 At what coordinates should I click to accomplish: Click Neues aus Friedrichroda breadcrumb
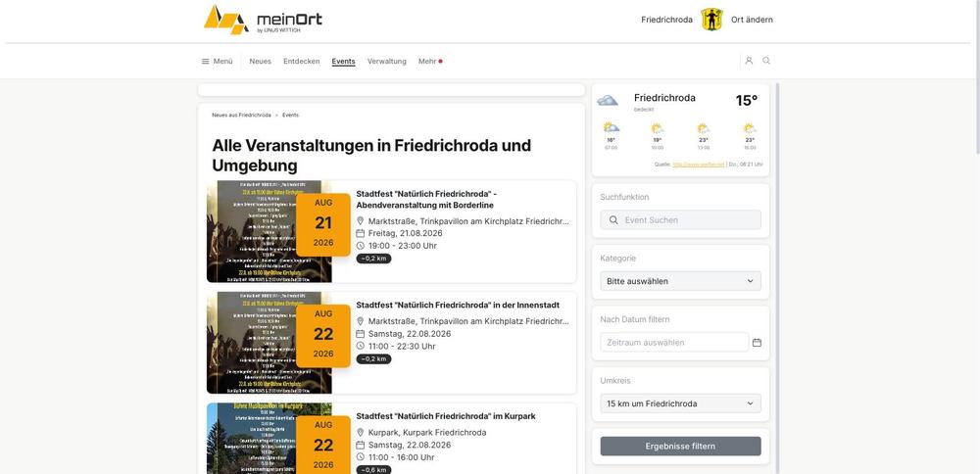(241, 115)
